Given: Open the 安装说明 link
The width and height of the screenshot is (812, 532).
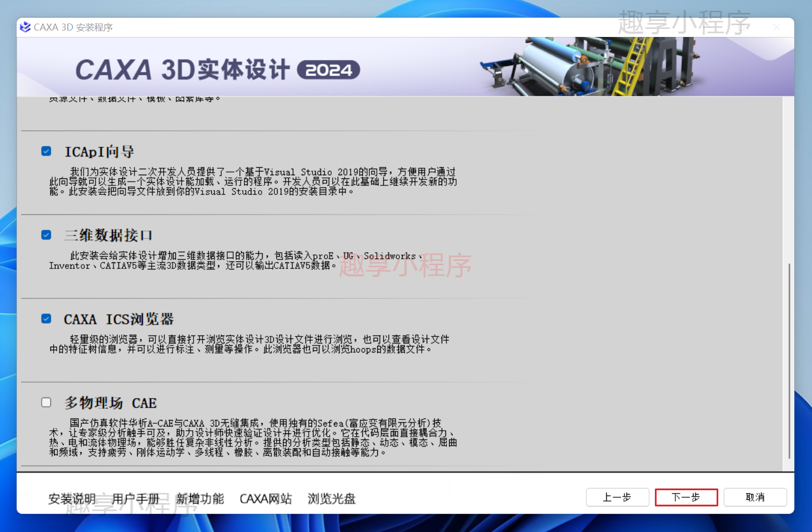Looking at the screenshot, I should pyautogui.click(x=72, y=499).
